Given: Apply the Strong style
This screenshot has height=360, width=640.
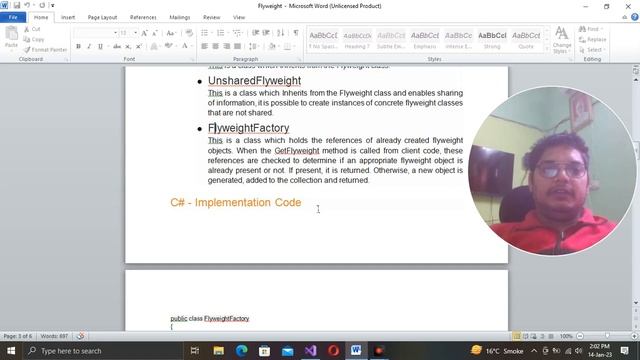Looking at the screenshot, I should (x=492, y=40).
